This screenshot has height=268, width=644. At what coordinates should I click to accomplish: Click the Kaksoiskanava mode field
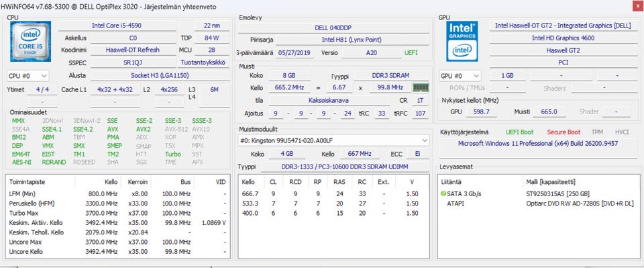coord(329,100)
